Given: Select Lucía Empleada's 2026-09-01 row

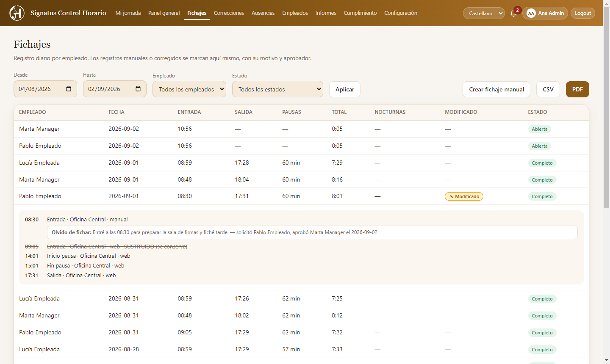Looking at the screenshot, I should tap(301, 163).
